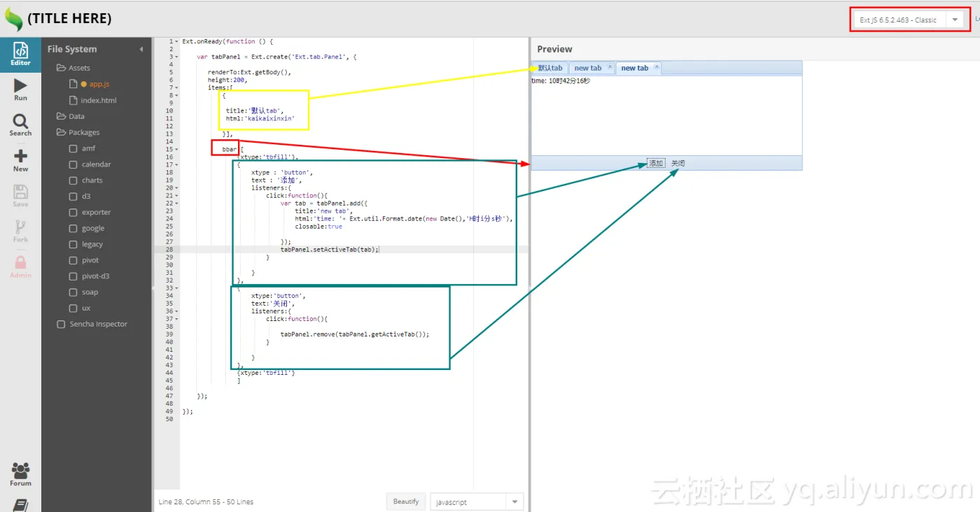Open the Editor view in sidebar

(x=20, y=55)
